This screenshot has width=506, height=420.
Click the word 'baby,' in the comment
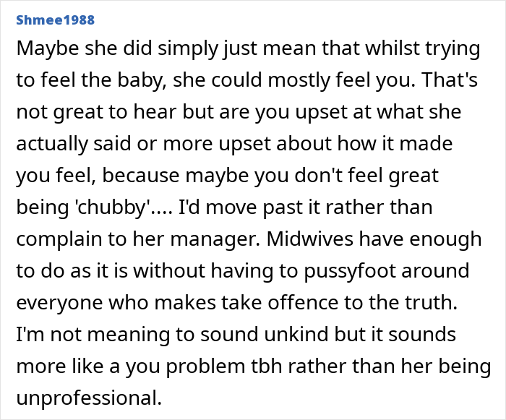click(x=142, y=81)
